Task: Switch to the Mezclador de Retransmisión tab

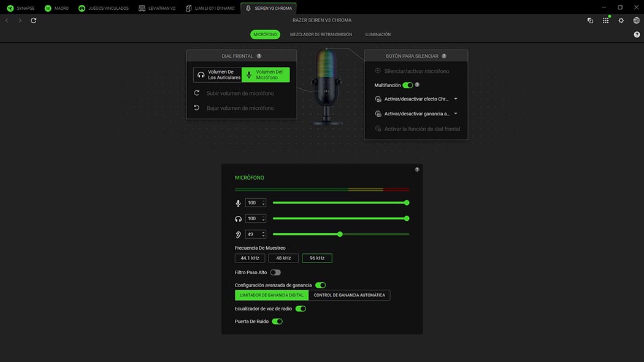Action: click(322, 34)
